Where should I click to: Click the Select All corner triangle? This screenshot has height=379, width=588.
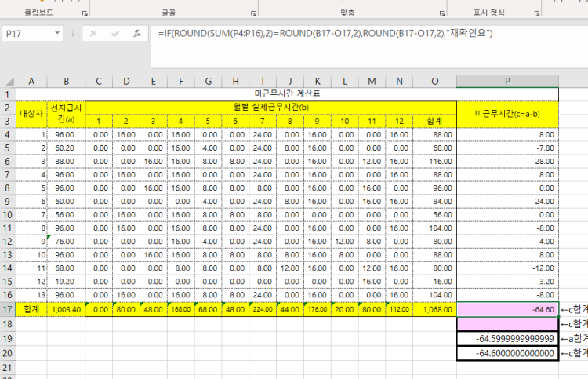9,80
